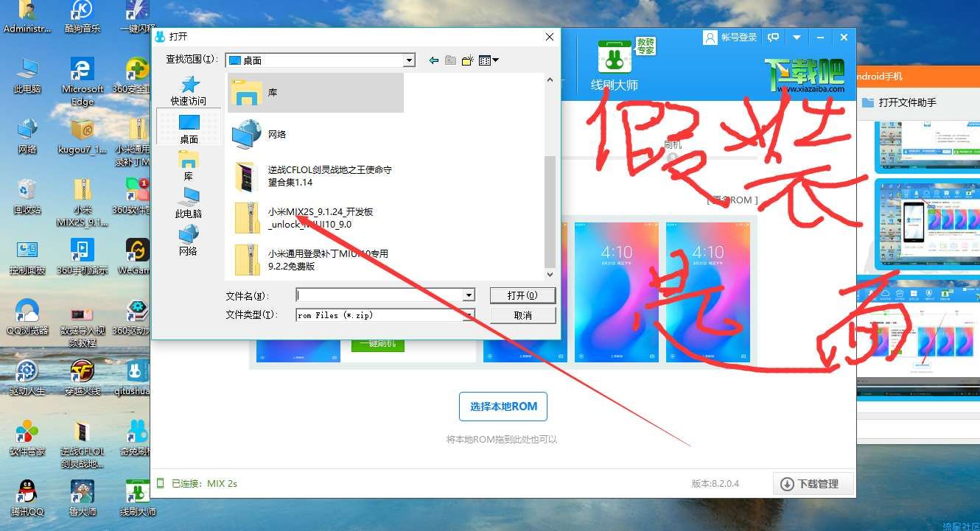Open the 文件类型 rom Files dropdown
The width and height of the screenshot is (980, 531).
tap(385, 315)
